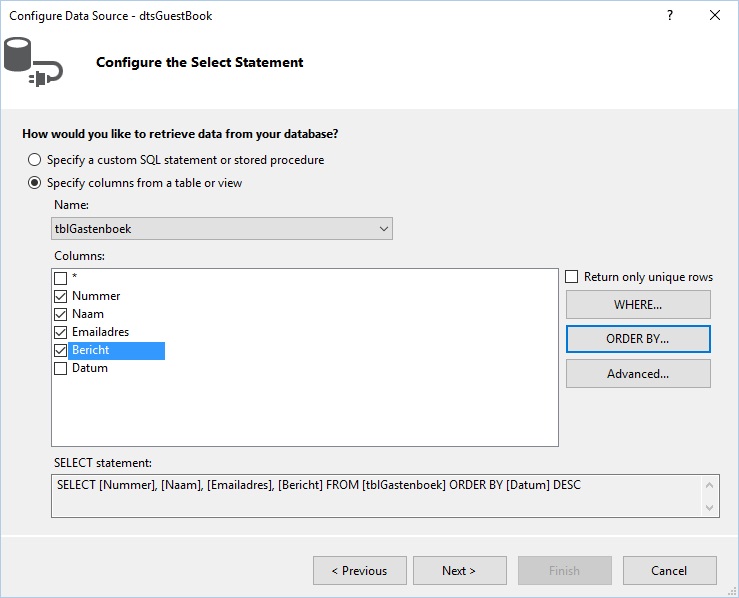Open the Advanced SQL options
The width and height of the screenshot is (739, 598).
[x=638, y=374]
